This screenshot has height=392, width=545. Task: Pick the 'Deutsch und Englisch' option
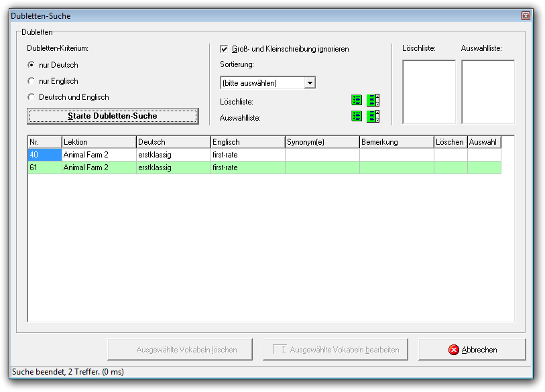point(31,97)
